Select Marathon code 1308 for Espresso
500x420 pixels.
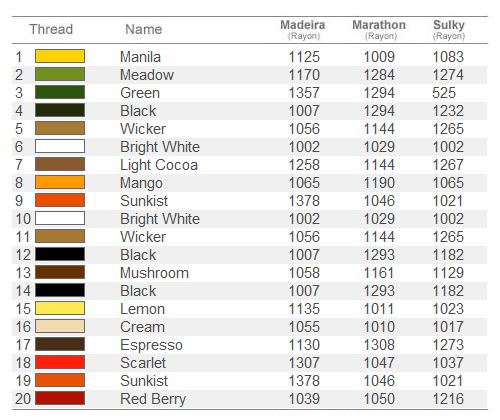point(379,345)
